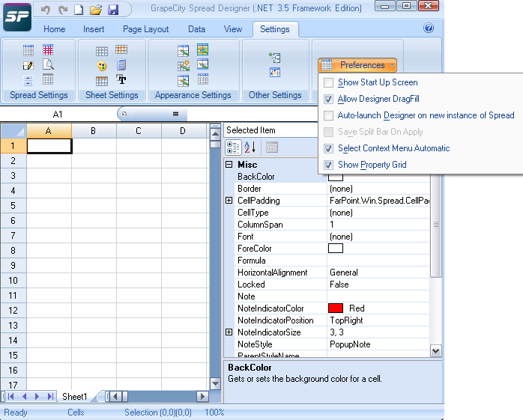Open a file using the folder icon
The height and width of the screenshot is (420, 523).
click(96, 10)
